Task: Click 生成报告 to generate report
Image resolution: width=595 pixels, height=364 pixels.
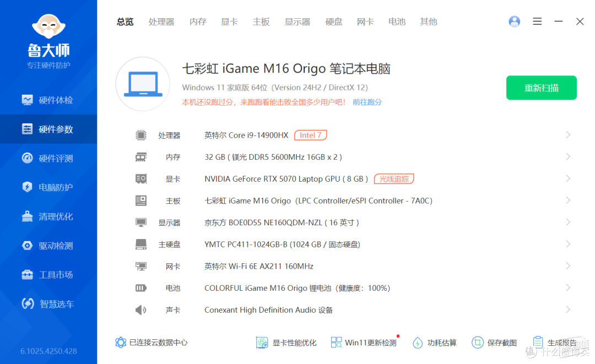Action: (554, 343)
